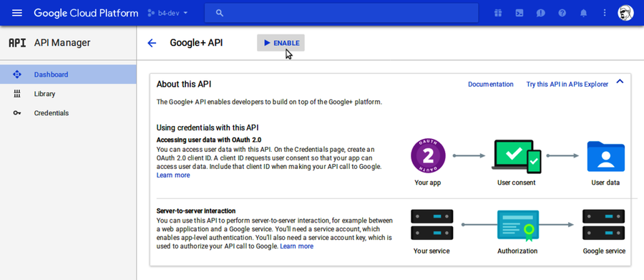Click the Your app label
The image size is (644, 280).
[428, 183]
